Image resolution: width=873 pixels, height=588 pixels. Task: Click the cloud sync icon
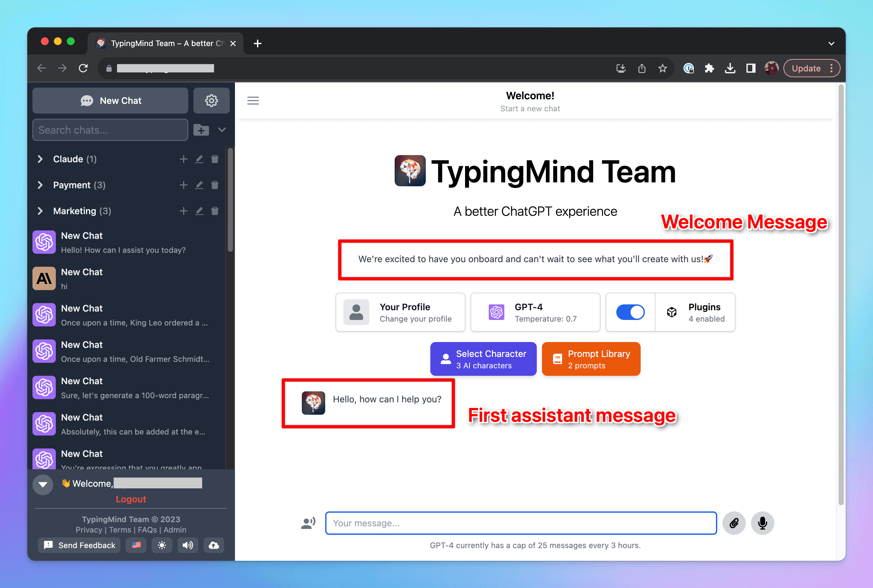coord(214,545)
